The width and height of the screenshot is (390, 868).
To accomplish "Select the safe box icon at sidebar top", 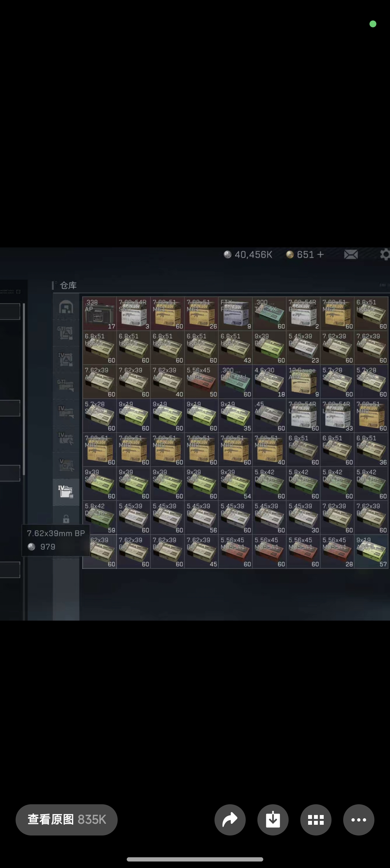I will (66, 307).
